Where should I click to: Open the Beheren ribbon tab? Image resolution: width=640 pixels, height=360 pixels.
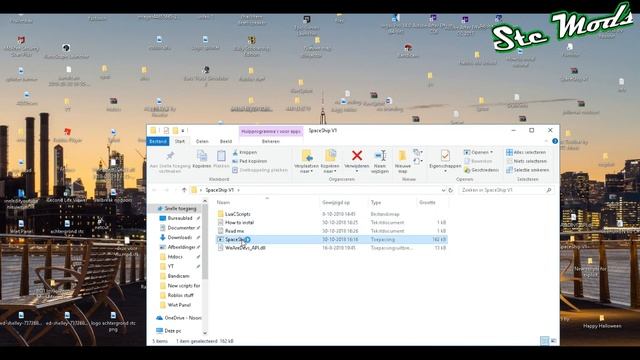(x=271, y=141)
